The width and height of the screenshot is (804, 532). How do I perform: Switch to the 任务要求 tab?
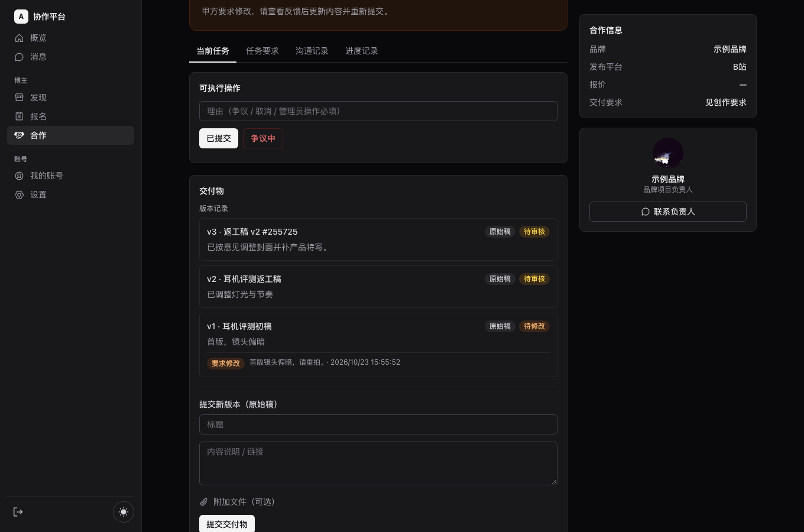[262, 51]
